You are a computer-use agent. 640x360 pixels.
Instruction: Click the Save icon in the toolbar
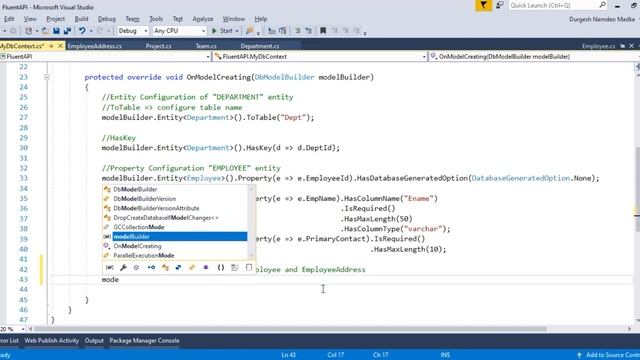[x=56, y=31]
